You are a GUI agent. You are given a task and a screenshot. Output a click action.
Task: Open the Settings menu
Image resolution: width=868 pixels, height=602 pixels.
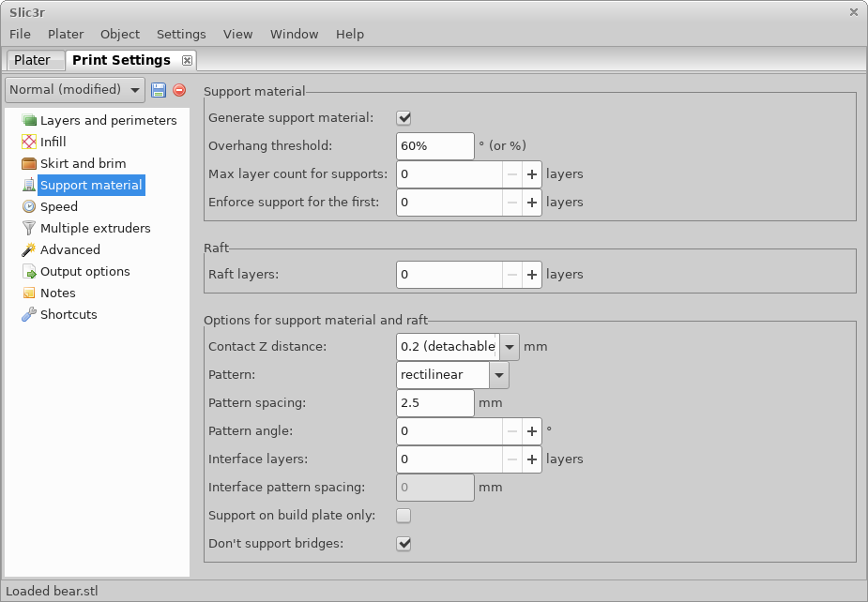pos(181,35)
